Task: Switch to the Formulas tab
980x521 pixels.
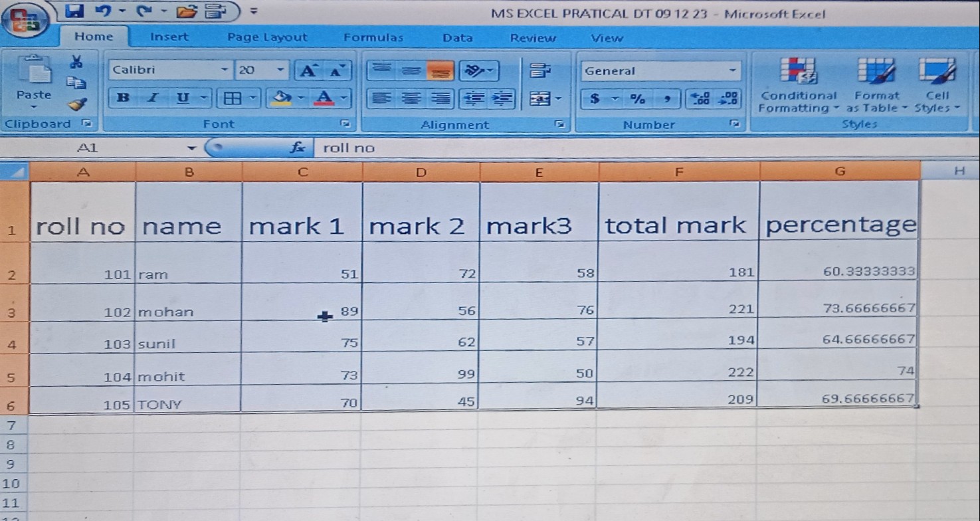Action: coord(373,38)
